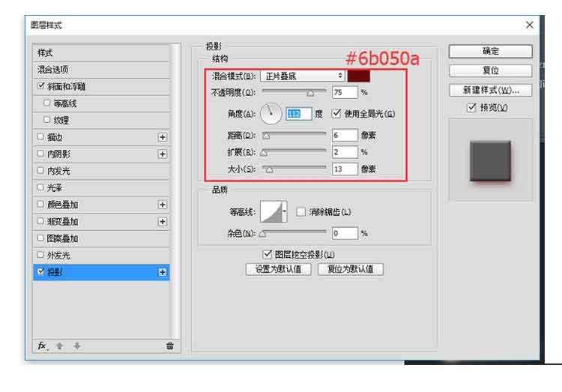Toggle the 斜面和浮雕 checkbox
Image resolution: width=562 pixels, height=392 pixels.
tap(40, 86)
